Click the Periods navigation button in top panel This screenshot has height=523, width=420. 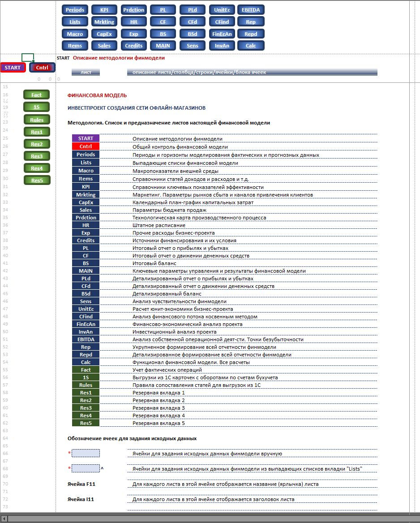point(75,10)
